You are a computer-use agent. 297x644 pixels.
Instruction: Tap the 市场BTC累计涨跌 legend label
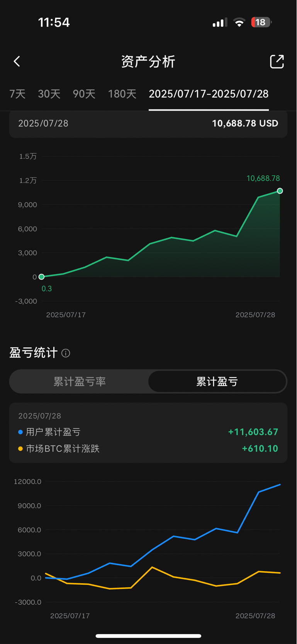pos(63,449)
